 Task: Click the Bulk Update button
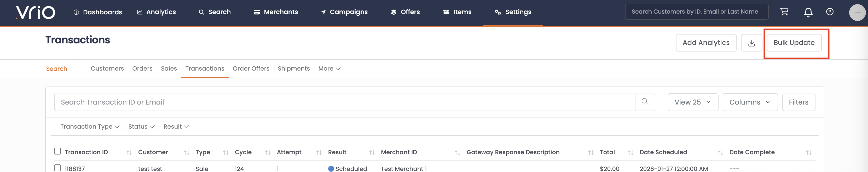[x=794, y=43]
